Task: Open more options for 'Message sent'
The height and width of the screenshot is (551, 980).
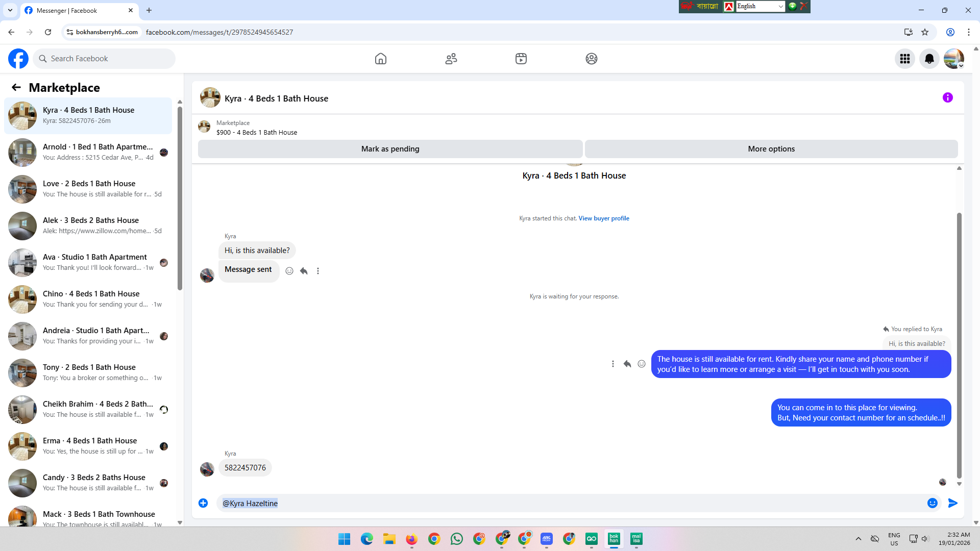Action: coord(318,271)
